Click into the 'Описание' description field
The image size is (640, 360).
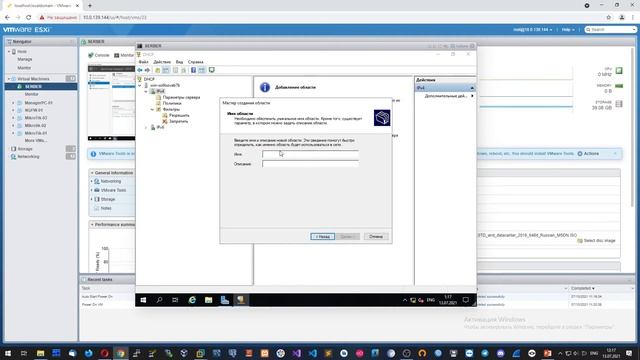(x=310, y=164)
